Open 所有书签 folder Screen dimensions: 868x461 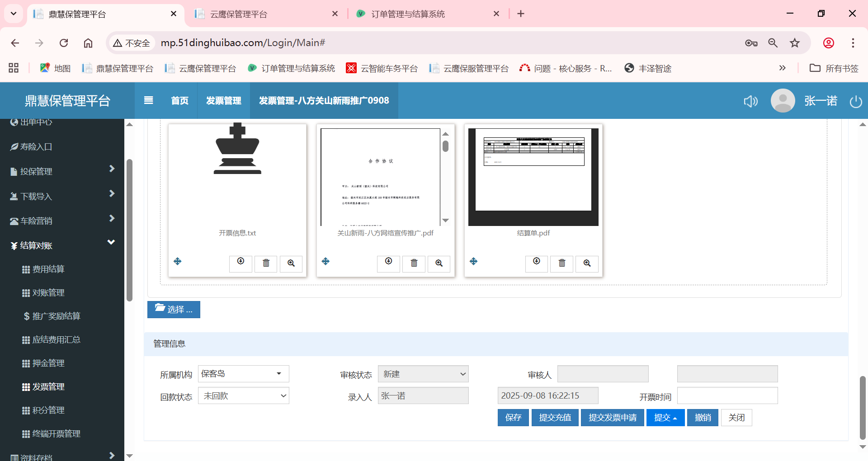coord(834,68)
